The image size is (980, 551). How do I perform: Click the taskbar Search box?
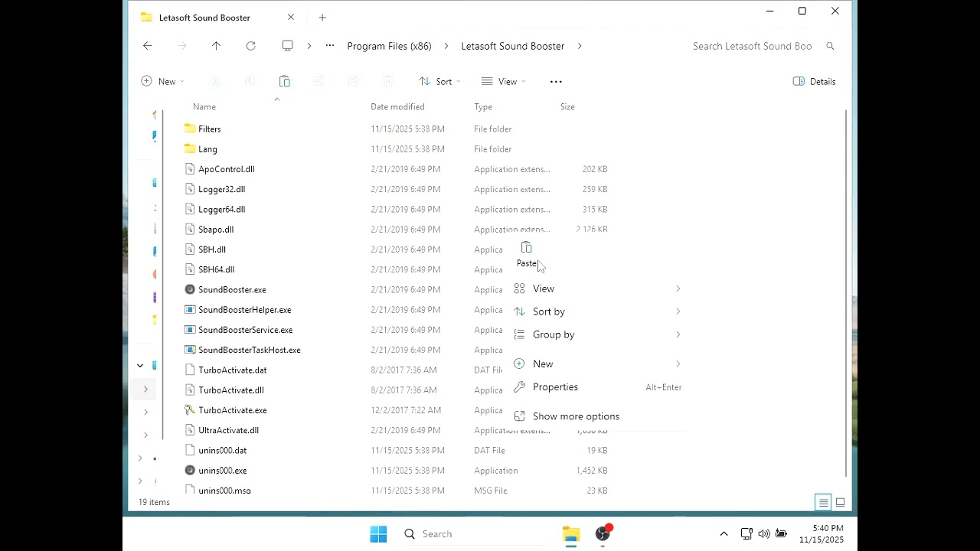coord(475,534)
